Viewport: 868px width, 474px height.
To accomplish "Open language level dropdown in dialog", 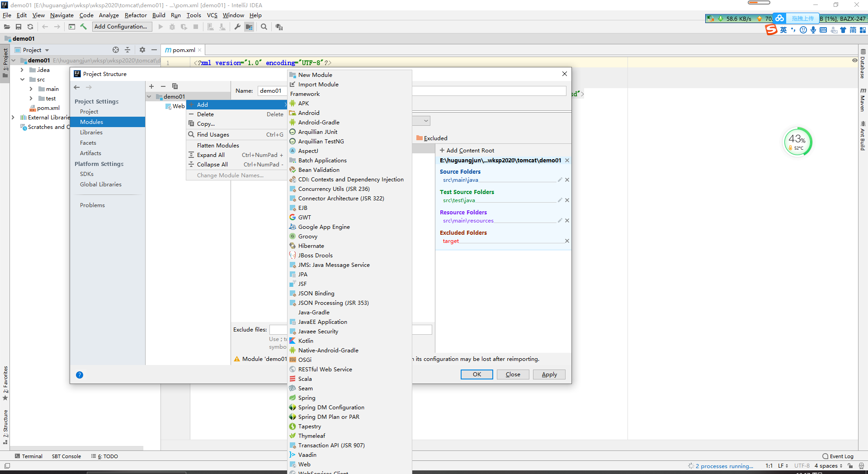I will click(426, 121).
